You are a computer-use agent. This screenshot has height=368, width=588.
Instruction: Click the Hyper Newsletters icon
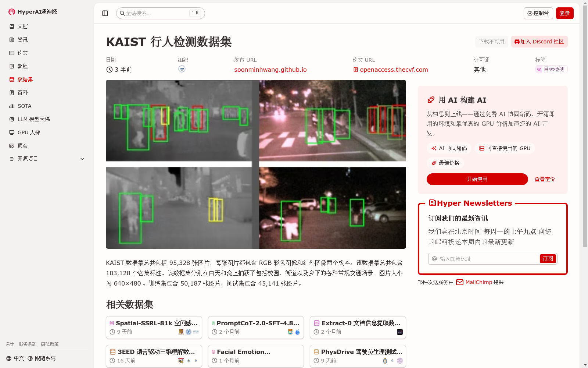coord(433,203)
